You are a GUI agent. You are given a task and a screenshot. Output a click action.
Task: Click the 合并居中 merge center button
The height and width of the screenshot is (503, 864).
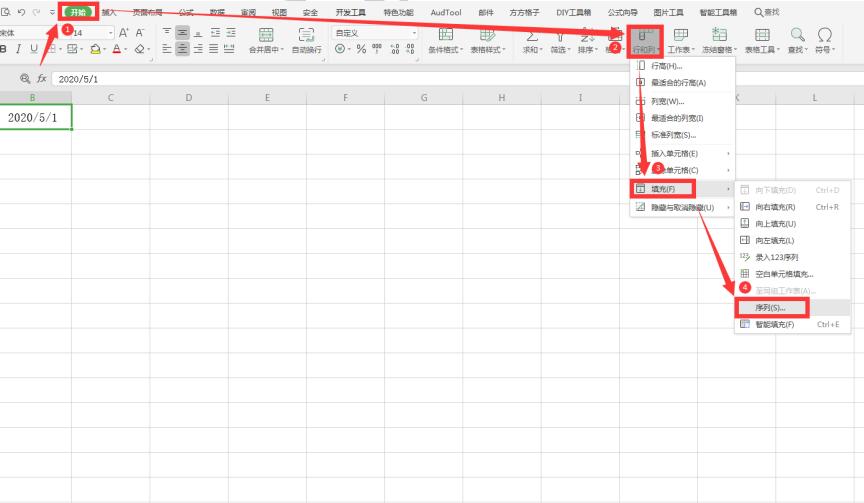coord(266,41)
